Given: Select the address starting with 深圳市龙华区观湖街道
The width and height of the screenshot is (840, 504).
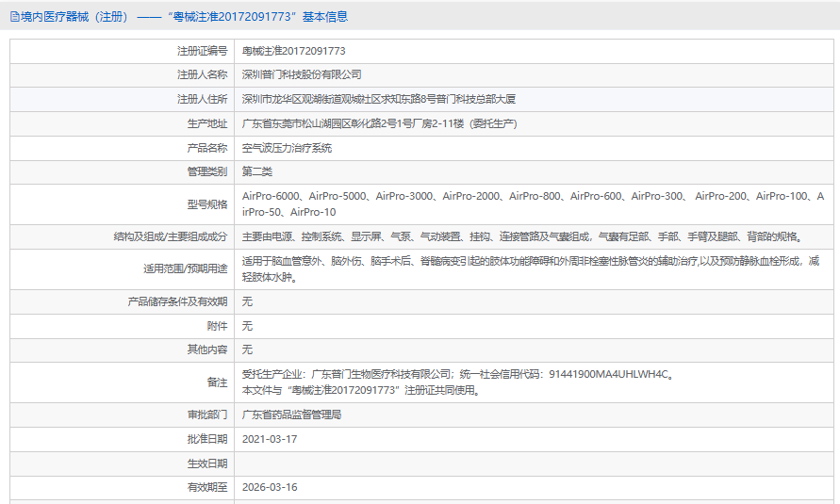Looking at the screenshot, I should (x=379, y=100).
